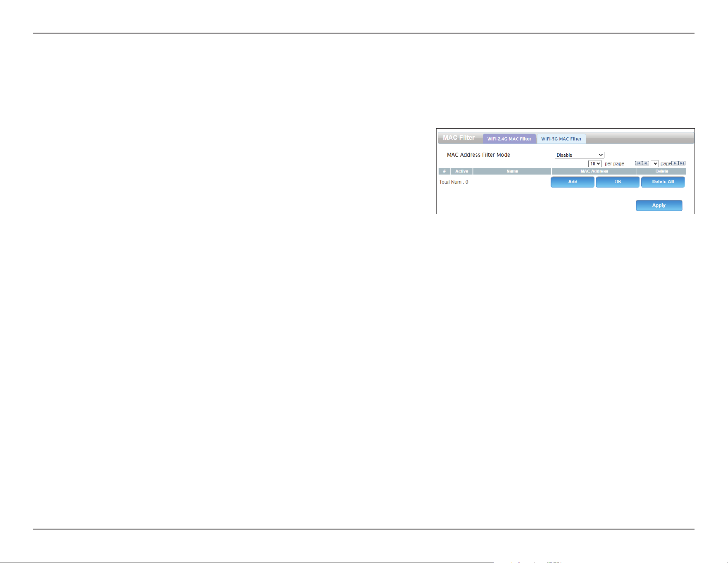Open the entries per page dropdown
728x563 pixels.
click(595, 163)
